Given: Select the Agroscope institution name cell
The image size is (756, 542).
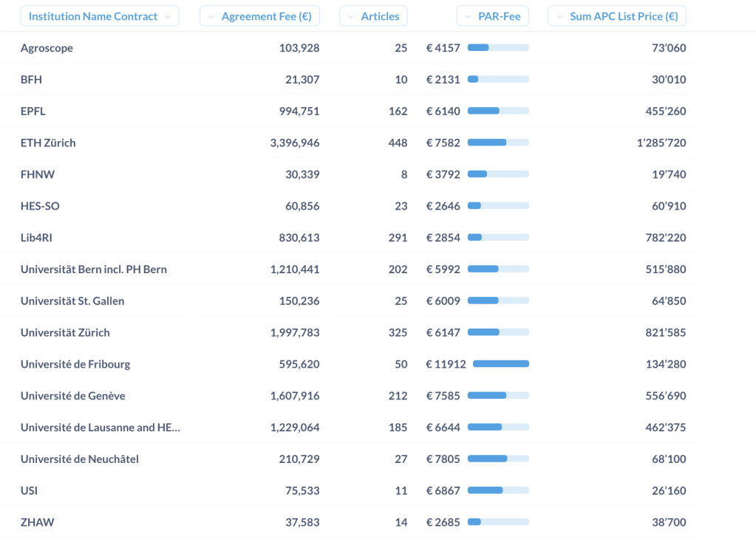Looking at the screenshot, I should tap(47, 48).
